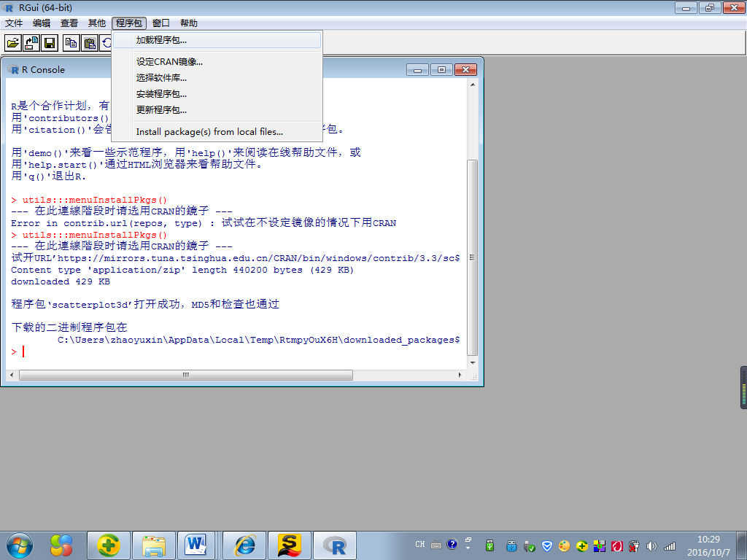
Task: Click the R Console scroll right arrow
Action: (x=460, y=376)
